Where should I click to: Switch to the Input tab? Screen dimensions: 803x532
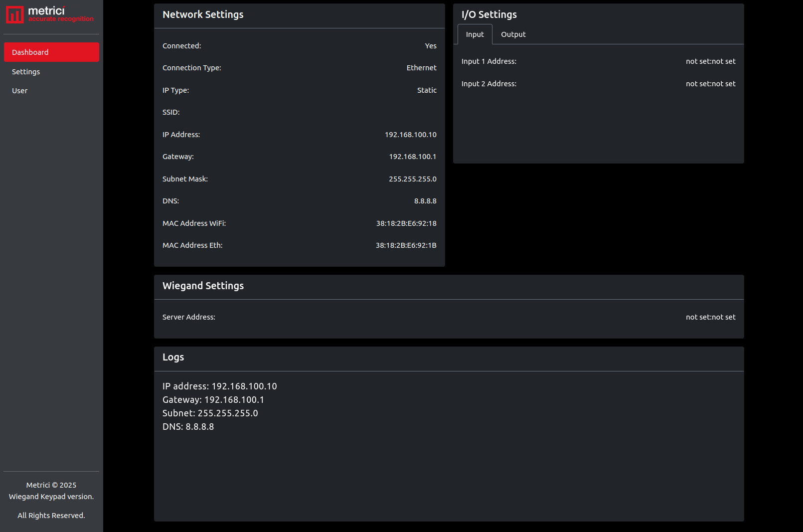click(x=475, y=34)
